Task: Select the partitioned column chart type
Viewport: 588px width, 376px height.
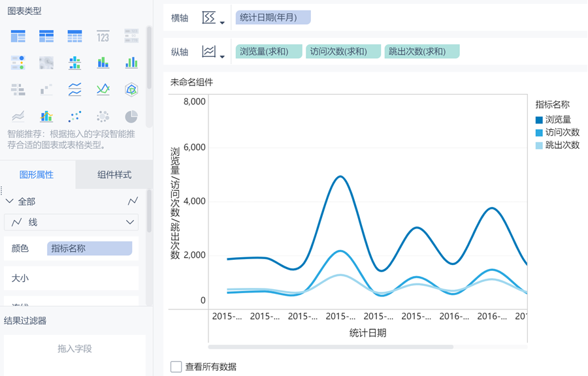Action: click(x=74, y=63)
